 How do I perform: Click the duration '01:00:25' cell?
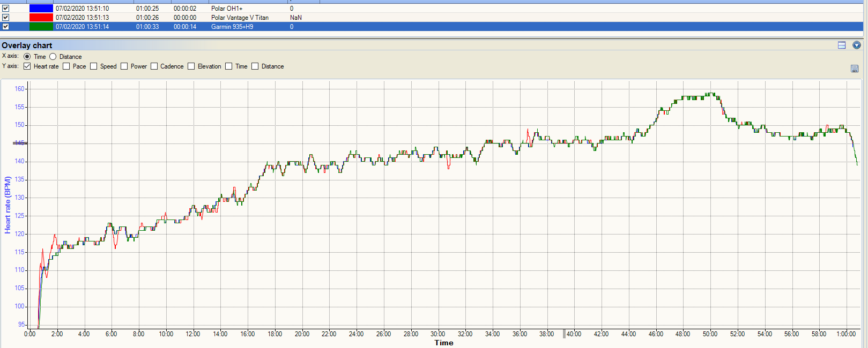(x=147, y=9)
